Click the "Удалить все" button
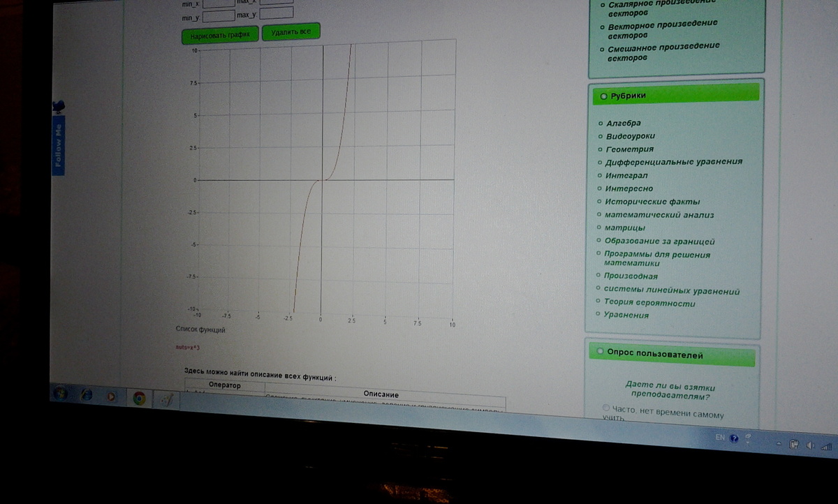The height and width of the screenshot is (504, 838). 291,32
